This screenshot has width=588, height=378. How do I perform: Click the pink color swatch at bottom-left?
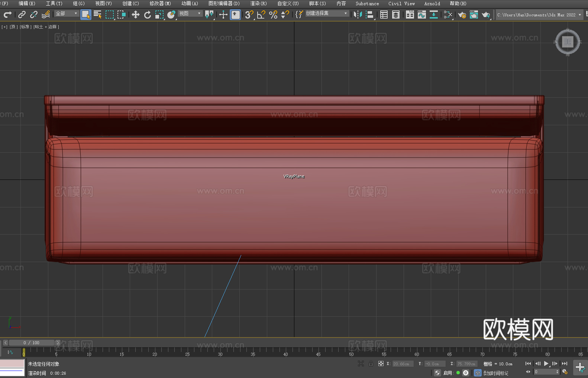point(12,364)
